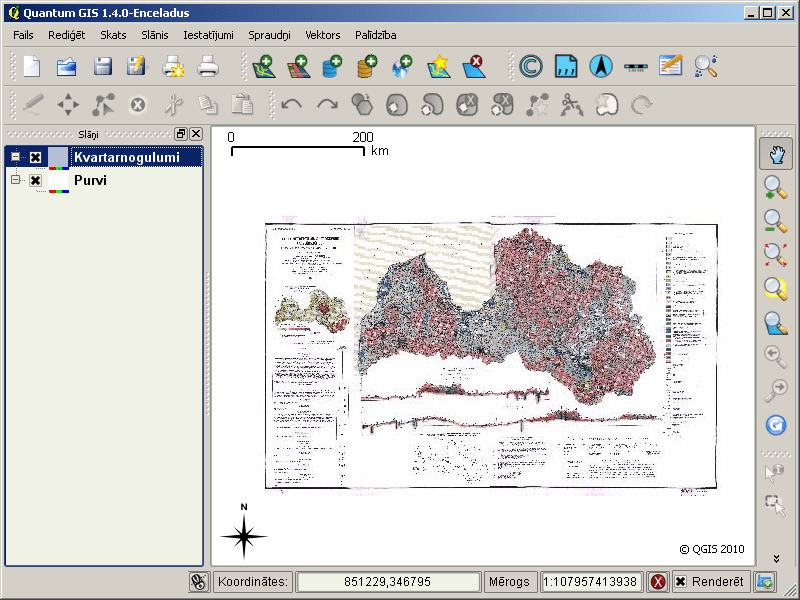The image size is (800, 600).
Task: Activate Select Features tool
Action: click(776, 506)
